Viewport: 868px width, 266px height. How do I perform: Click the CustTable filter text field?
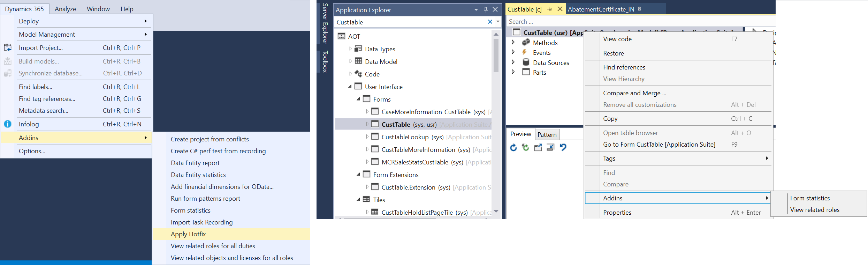411,22
